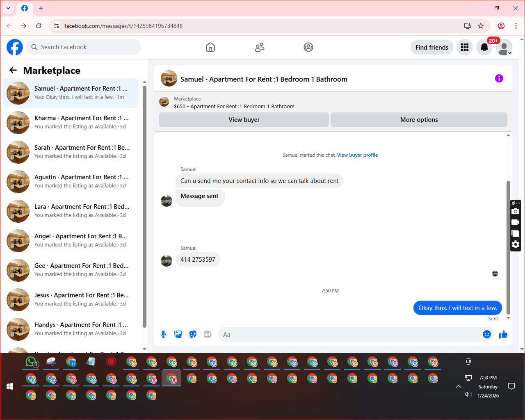The height and width of the screenshot is (420, 525).
Task: Click the settings gear on side toolbar
Action: pos(516,245)
